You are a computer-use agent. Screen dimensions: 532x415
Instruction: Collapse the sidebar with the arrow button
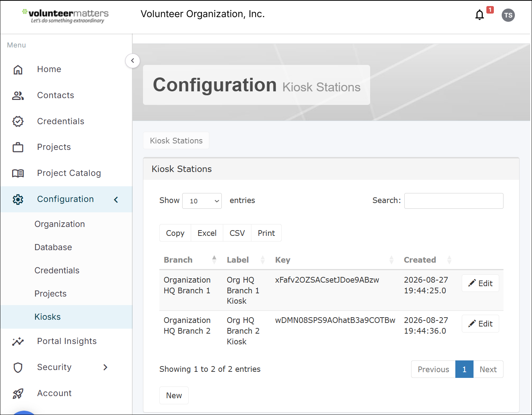(133, 61)
